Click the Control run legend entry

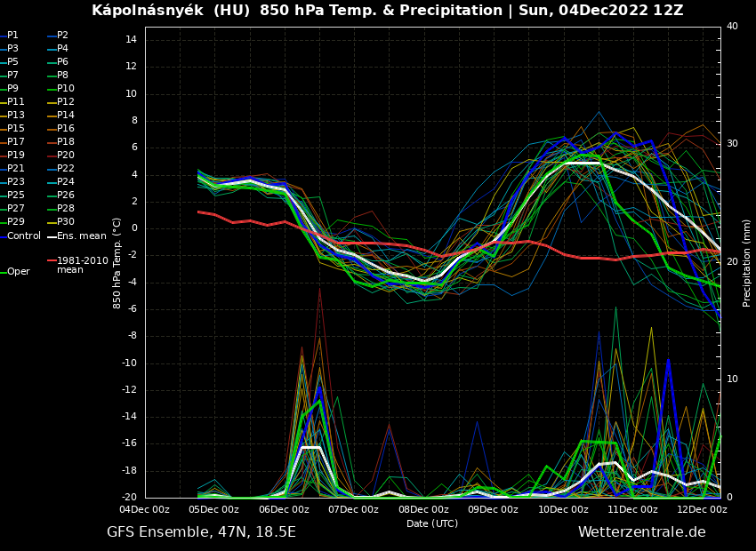click(x=24, y=236)
